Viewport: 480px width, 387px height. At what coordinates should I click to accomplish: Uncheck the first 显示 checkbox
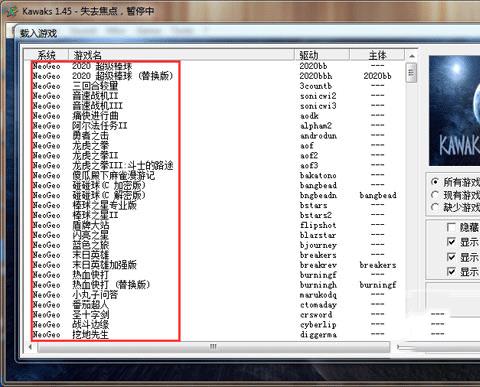pyautogui.click(x=451, y=242)
